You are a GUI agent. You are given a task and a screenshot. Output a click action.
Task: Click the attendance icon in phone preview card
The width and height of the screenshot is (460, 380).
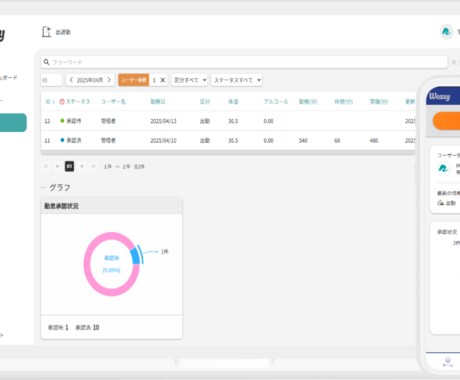pyautogui.click(x=440, y=203)
